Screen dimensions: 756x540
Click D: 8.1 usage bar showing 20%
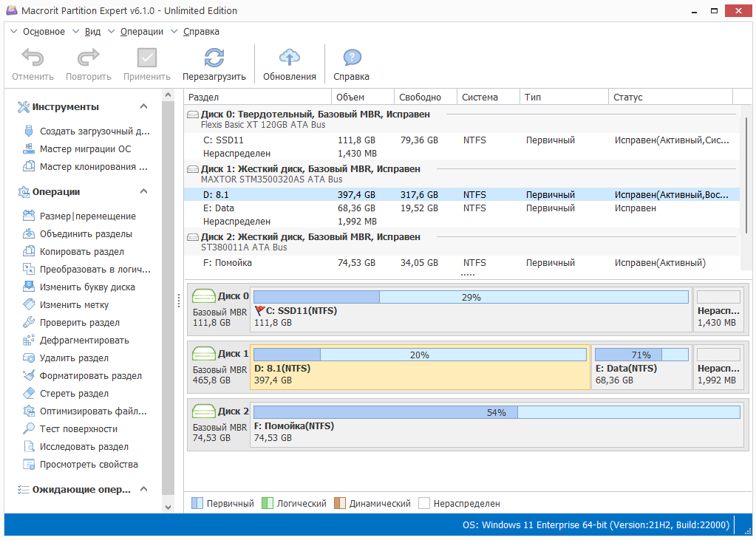click(420, 355)
